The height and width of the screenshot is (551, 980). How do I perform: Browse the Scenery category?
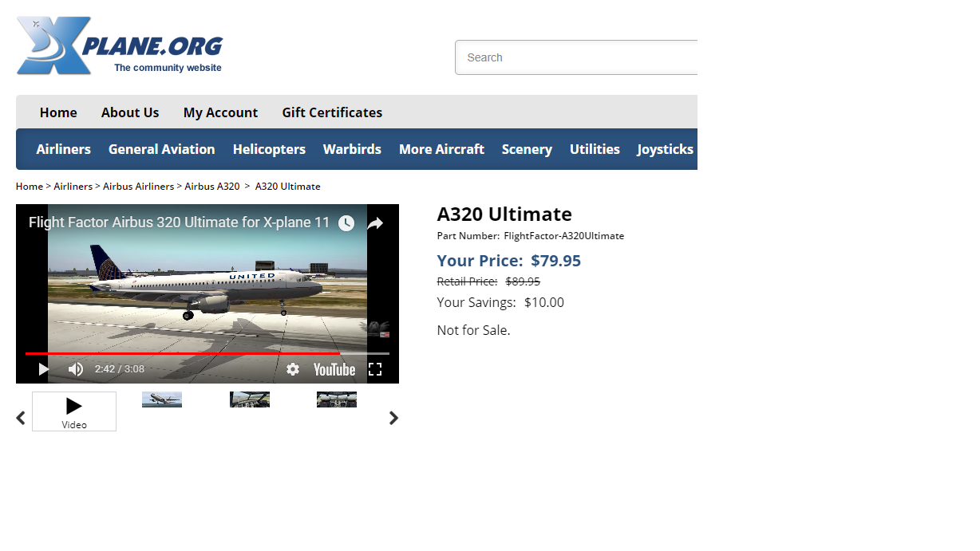click(527, 149)
